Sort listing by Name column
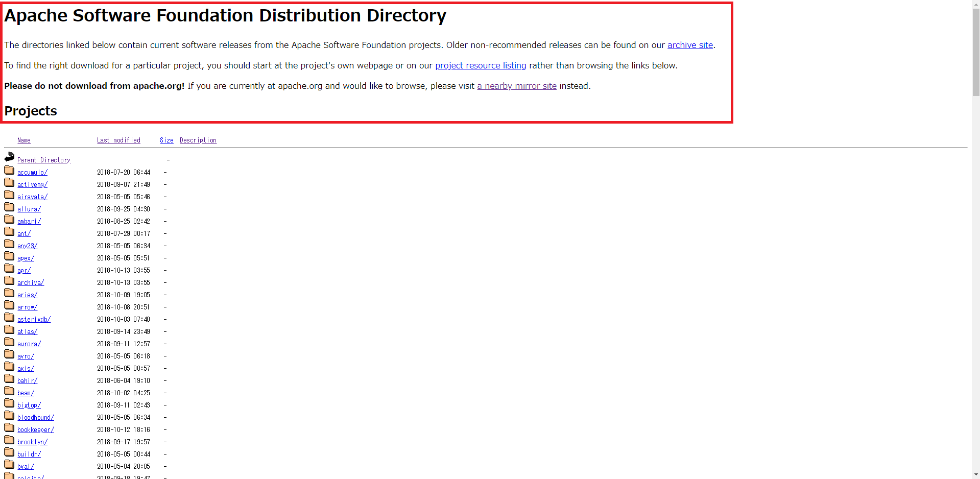This screenshot has width=980, height=479. click(24, 140)
